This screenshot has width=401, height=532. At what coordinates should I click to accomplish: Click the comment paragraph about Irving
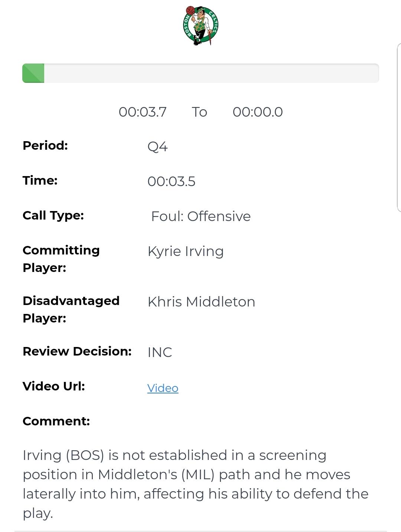point(196,484)
